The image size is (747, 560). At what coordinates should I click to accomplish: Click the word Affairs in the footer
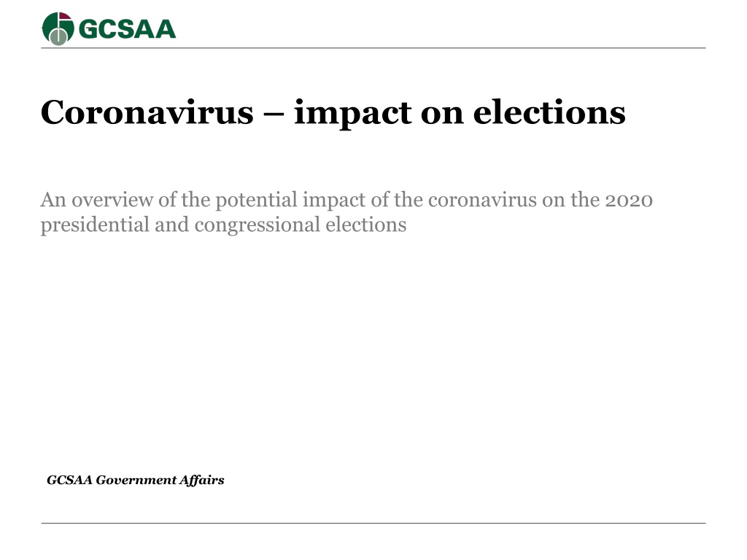202,480
